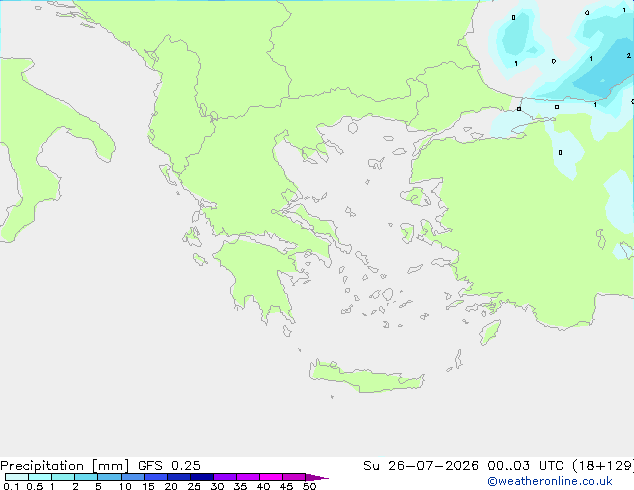The width and height of the screenshot is (634, 490).
Task: Pick the legend swatch between 0.1 and 0.5
Action: pos(17,477)
